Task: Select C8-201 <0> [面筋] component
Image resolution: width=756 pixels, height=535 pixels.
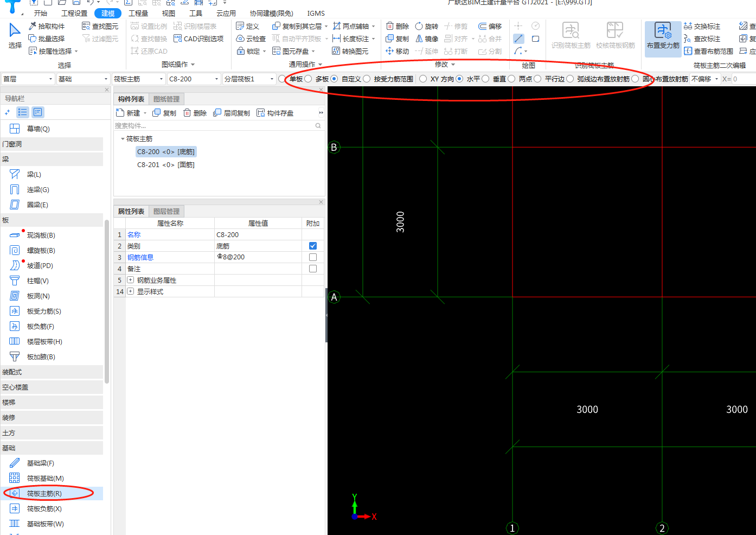Action: coord(165,164)
